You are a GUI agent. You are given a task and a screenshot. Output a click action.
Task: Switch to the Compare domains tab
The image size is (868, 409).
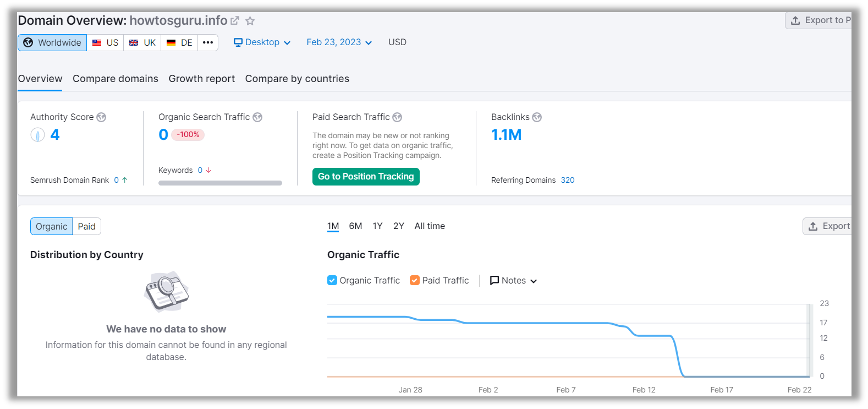116,79
